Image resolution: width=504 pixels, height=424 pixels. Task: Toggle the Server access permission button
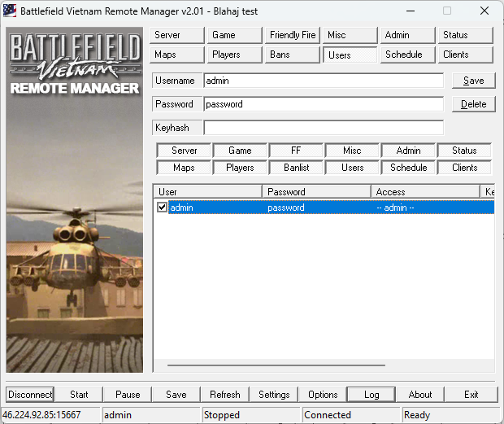pos(184,151)
